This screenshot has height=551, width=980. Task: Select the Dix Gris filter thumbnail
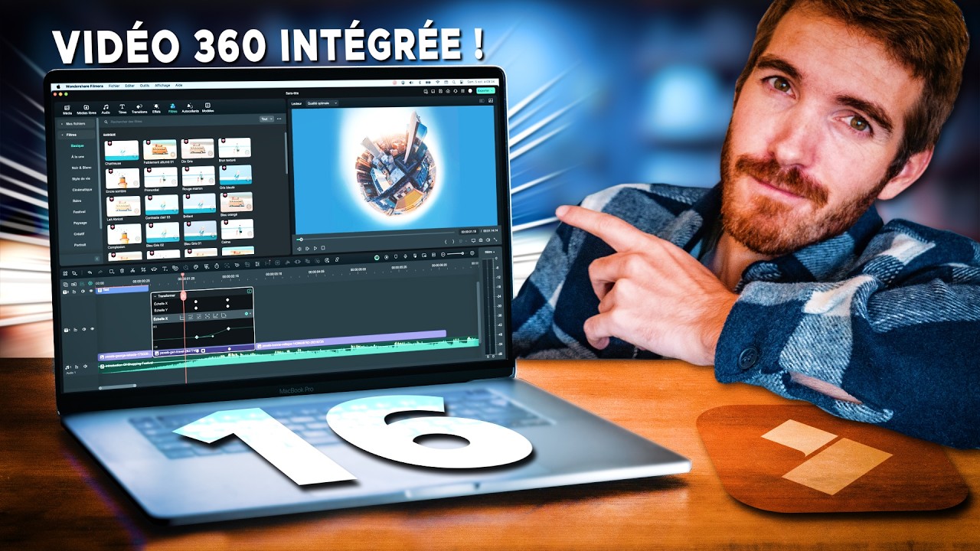(198, 149)
